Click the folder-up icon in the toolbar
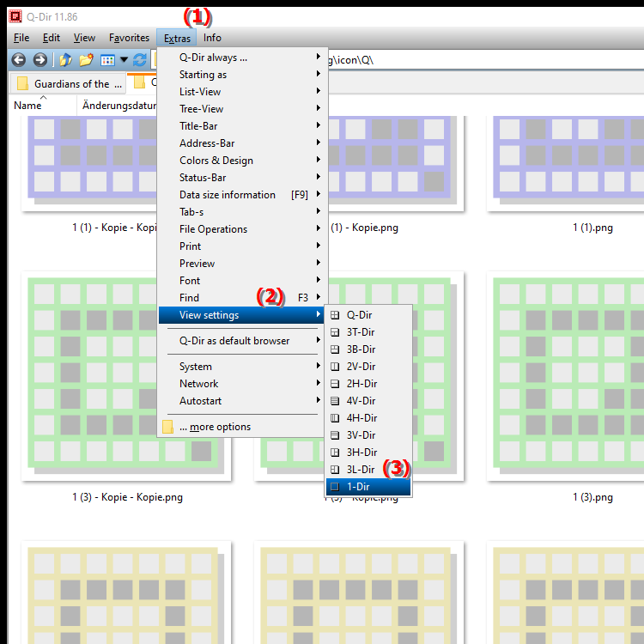This screenshot has width=644, height=644. pyautogui.click(x=66, y=60)
